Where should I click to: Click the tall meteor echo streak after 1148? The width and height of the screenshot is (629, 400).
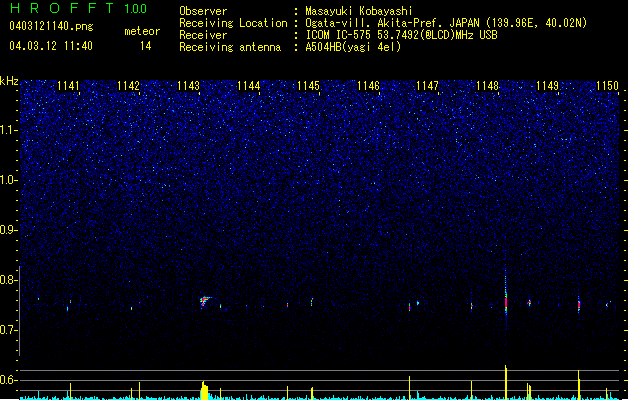[x=506, y=295]
